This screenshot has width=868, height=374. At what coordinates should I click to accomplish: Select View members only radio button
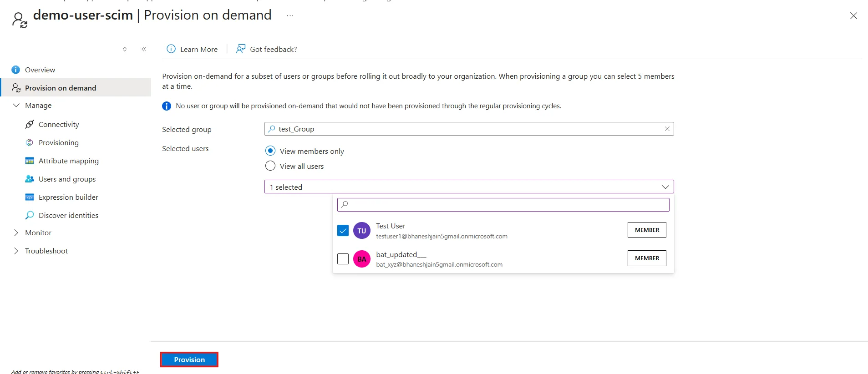coord(270,151)
